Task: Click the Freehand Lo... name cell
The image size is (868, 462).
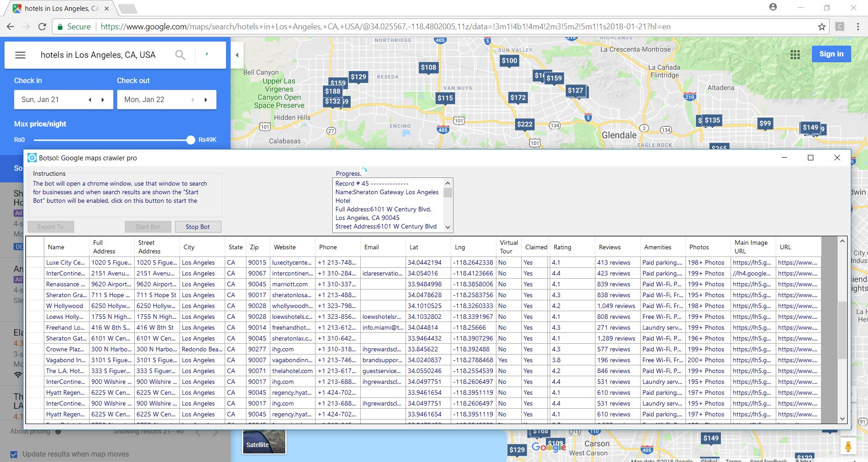Action: click(66, 327)
